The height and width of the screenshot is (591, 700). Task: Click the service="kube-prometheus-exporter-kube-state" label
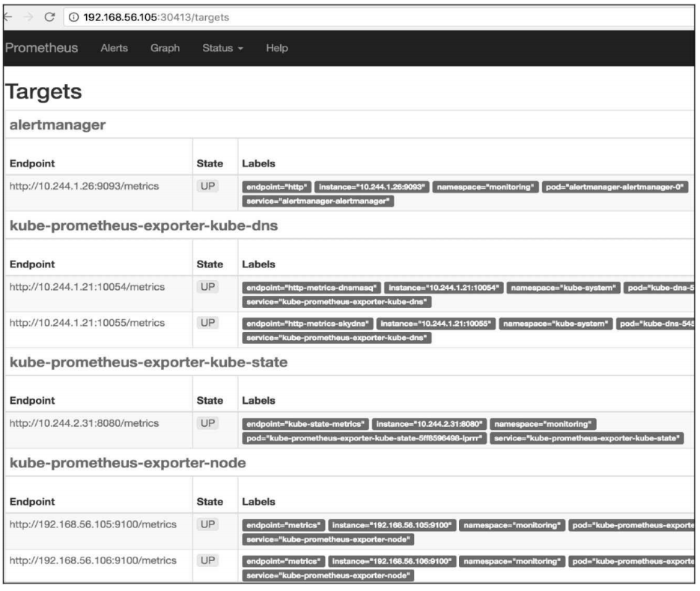587,439
